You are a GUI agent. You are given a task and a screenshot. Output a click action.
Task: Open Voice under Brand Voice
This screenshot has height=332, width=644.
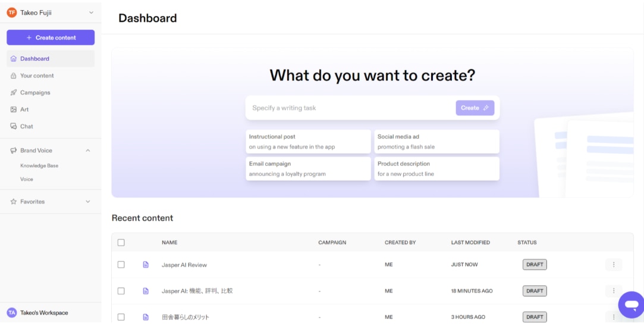(27, 179)
